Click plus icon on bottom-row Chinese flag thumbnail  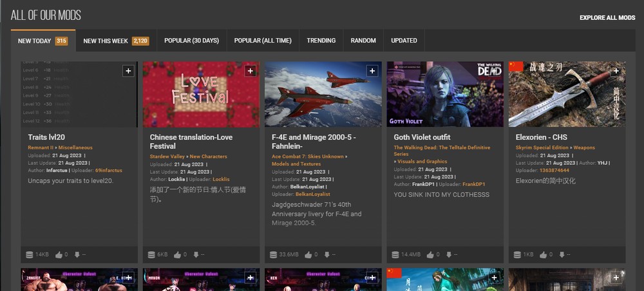point(494,278)
